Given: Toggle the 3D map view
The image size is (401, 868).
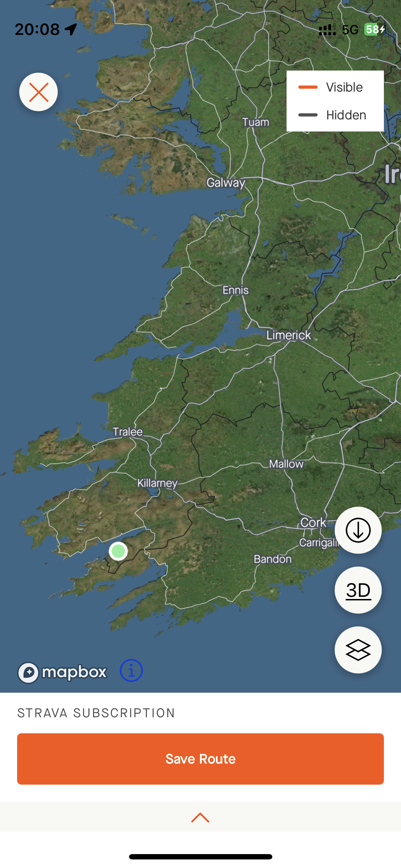Looking at the screenshot, I should tap(358, 590).
